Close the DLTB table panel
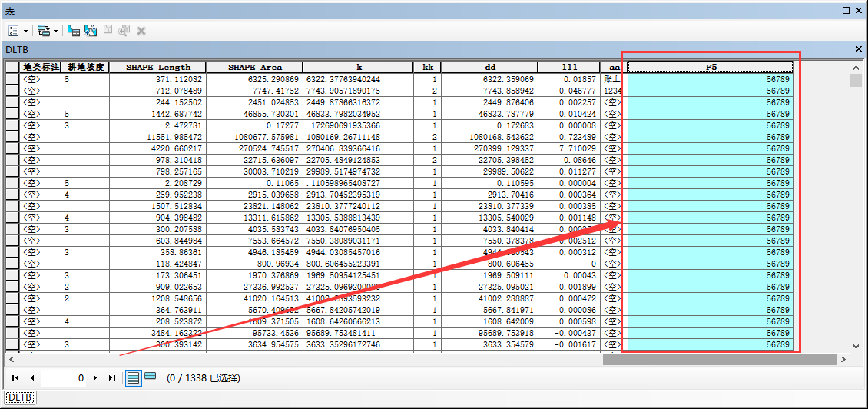The width and height of the screenshot is (868, 409). tap(859, 49)
